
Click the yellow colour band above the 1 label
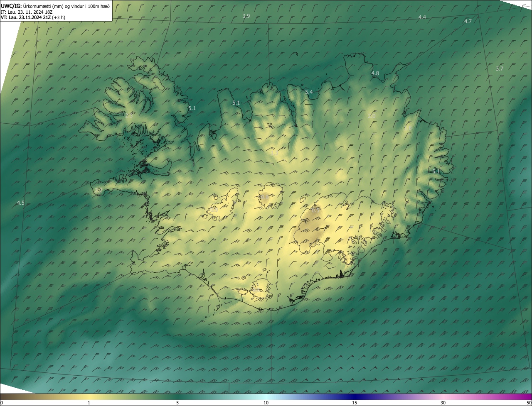(89, 396)
